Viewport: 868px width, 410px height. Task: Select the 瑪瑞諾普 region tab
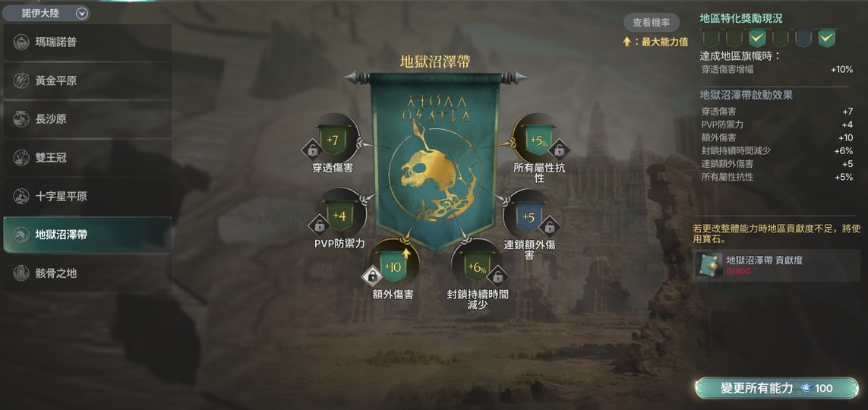click(87, 42)
